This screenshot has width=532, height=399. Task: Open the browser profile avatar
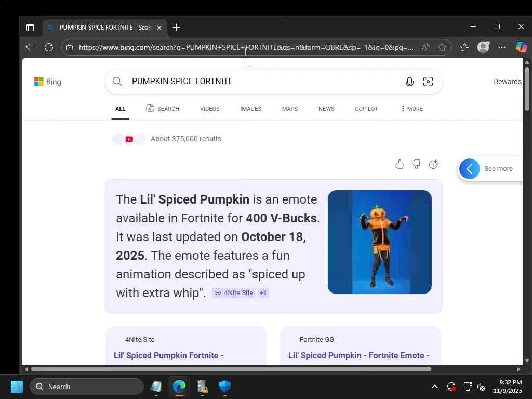click(483, 47)
